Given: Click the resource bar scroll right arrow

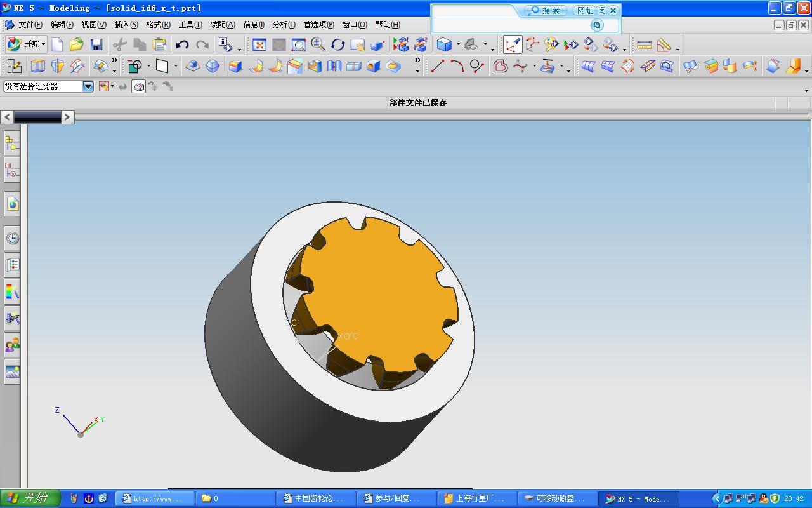Looking at the screenshot, I should click(x=67, y=117).
